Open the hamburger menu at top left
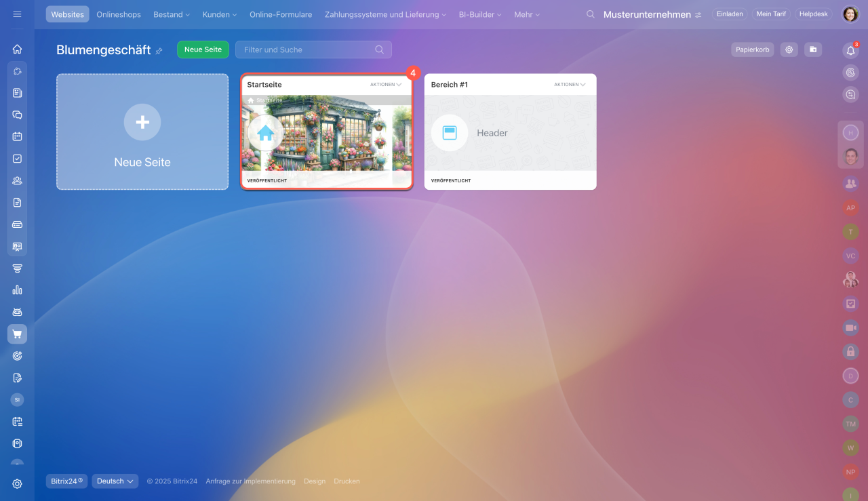Image resolution: width=868 pixels, height=501 pixels. (17, 14)
